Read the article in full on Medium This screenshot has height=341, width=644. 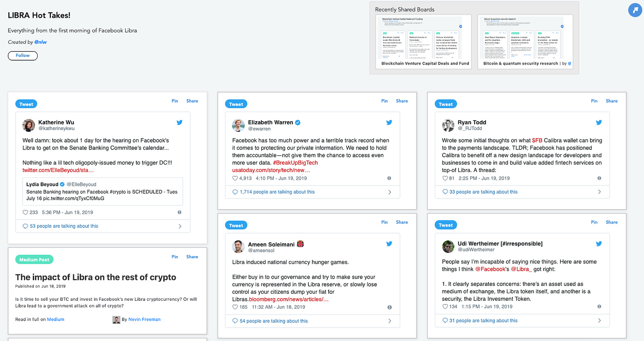[56, 319]
